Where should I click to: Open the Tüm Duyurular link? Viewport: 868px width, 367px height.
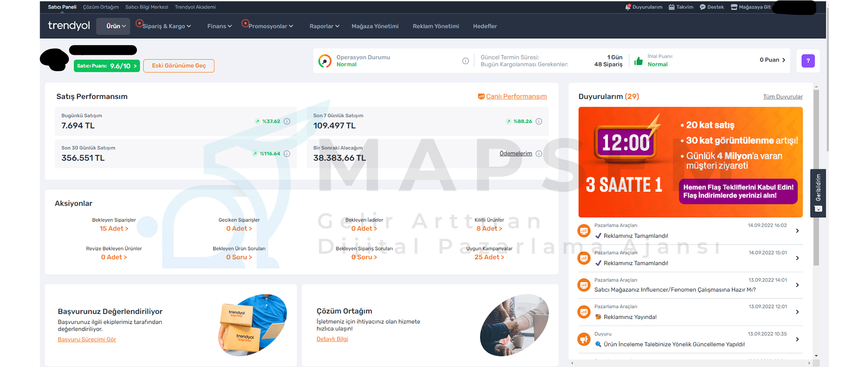(782, 97)
